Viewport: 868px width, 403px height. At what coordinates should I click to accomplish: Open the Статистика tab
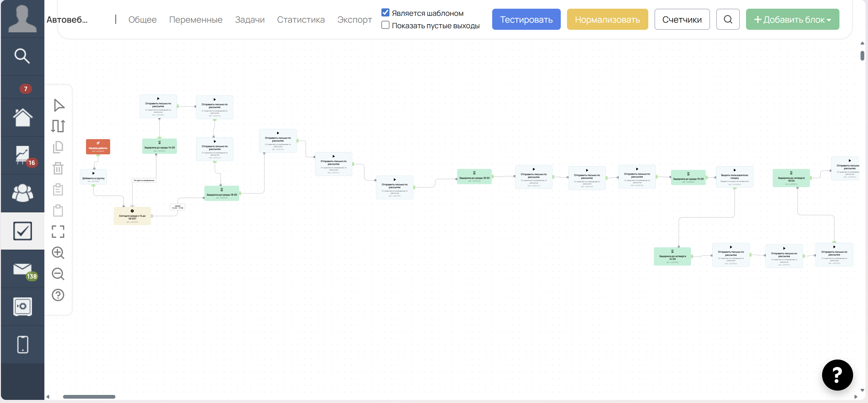tap(301, 20)
